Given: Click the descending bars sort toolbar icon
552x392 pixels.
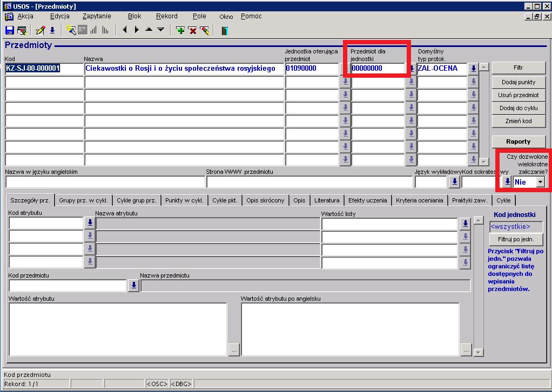Looking at the screenshot, I should pyautogui.click(x=105, y=31).
